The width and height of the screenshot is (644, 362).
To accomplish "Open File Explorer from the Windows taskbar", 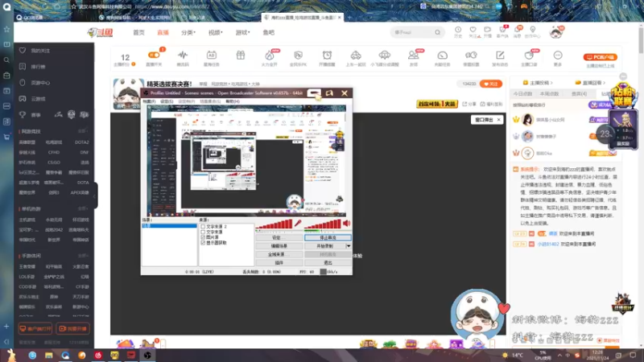I will 49,355.
